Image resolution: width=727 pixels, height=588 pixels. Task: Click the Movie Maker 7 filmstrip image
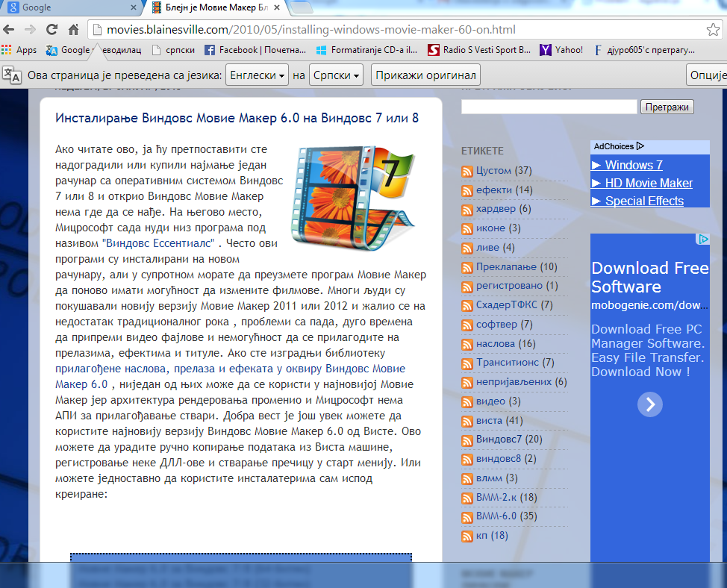[x=353, y=198]
